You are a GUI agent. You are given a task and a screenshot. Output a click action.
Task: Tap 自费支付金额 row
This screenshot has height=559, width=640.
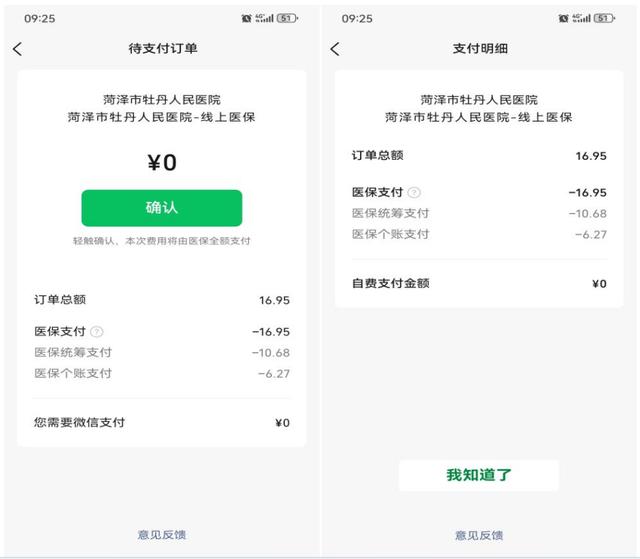pos(479,283)
